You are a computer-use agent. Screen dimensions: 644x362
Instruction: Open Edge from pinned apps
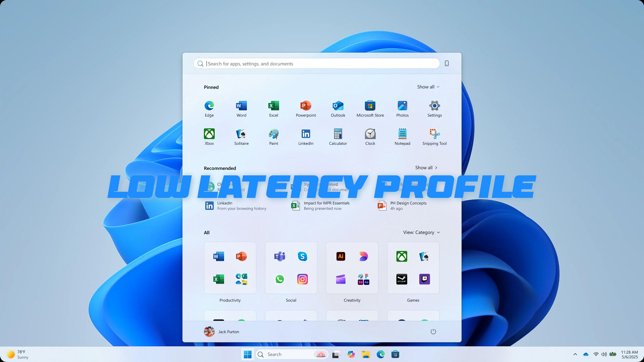(209, 109)
